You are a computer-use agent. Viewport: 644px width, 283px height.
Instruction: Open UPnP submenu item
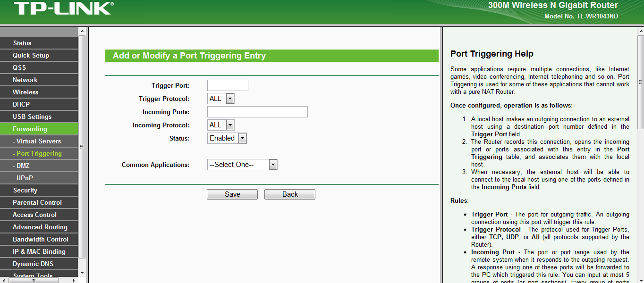[x=39, y=178]
